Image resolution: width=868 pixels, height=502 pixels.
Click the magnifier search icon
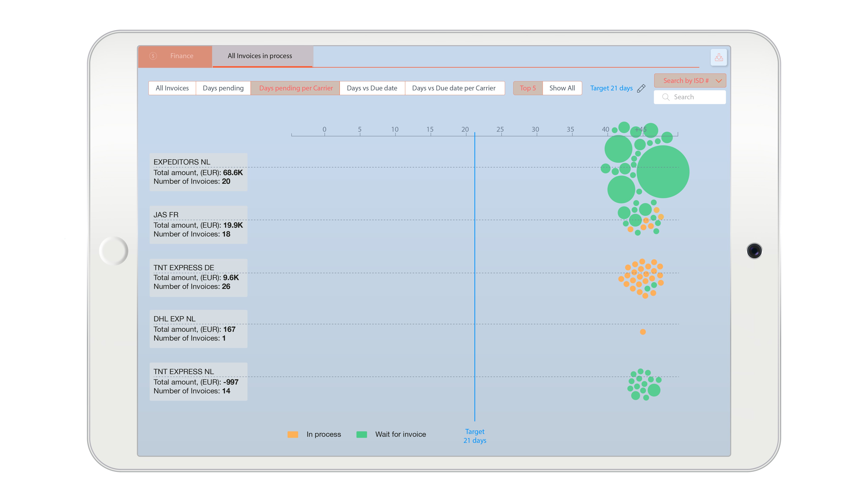click(x=665, y=97)
